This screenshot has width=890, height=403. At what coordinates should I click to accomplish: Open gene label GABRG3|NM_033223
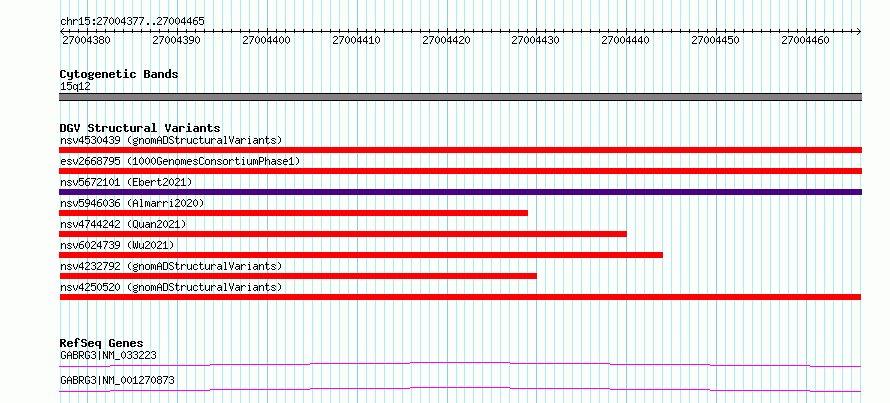tap(108, 355)
